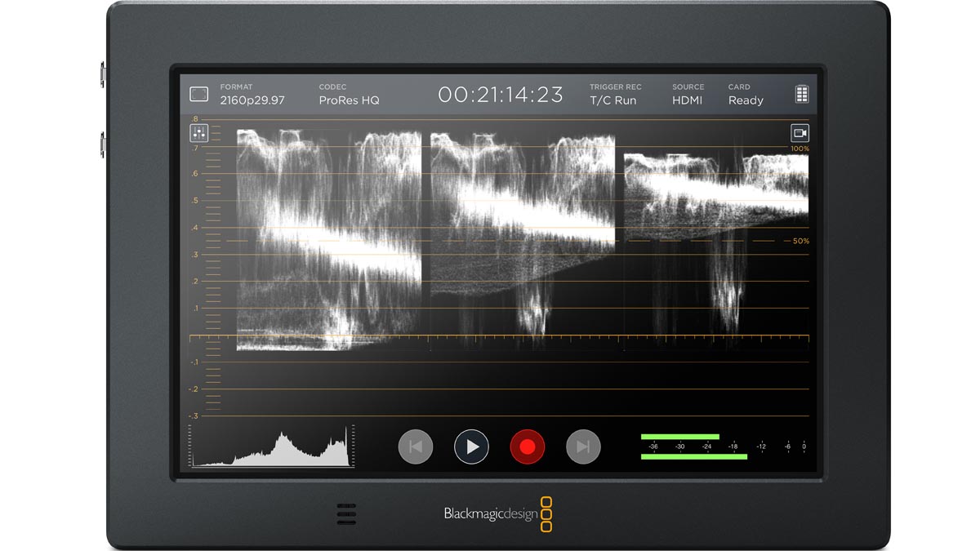Select the CARD Ready status item
The height and width of the screenshot is (551, 980).
745,95
